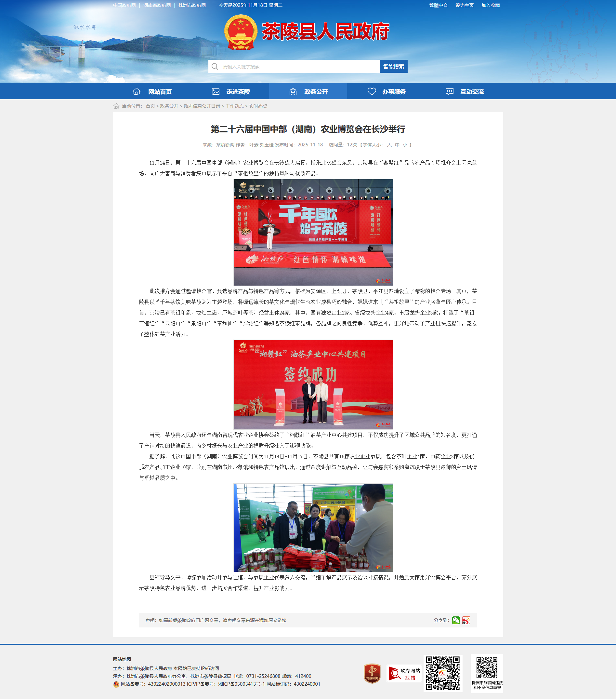Click the home icon beside 当前位置
Screen dimensions: 616x699
116,106
